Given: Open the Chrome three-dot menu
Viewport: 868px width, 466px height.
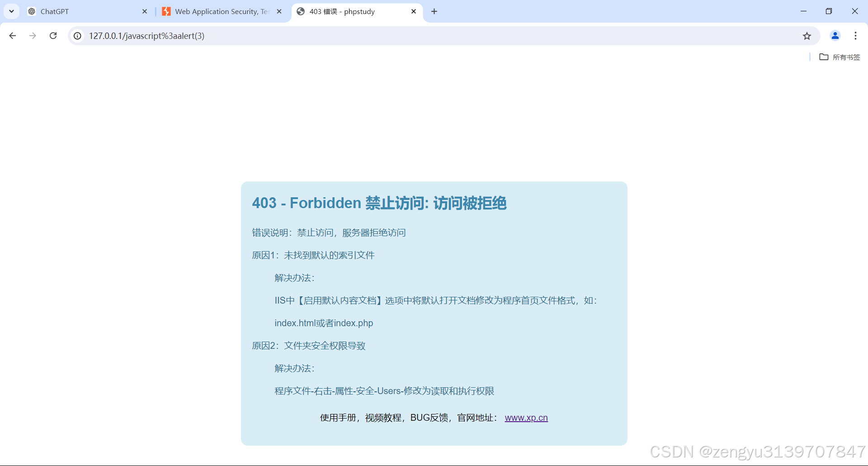Looking at the screenshot, I should coord(855,36).
